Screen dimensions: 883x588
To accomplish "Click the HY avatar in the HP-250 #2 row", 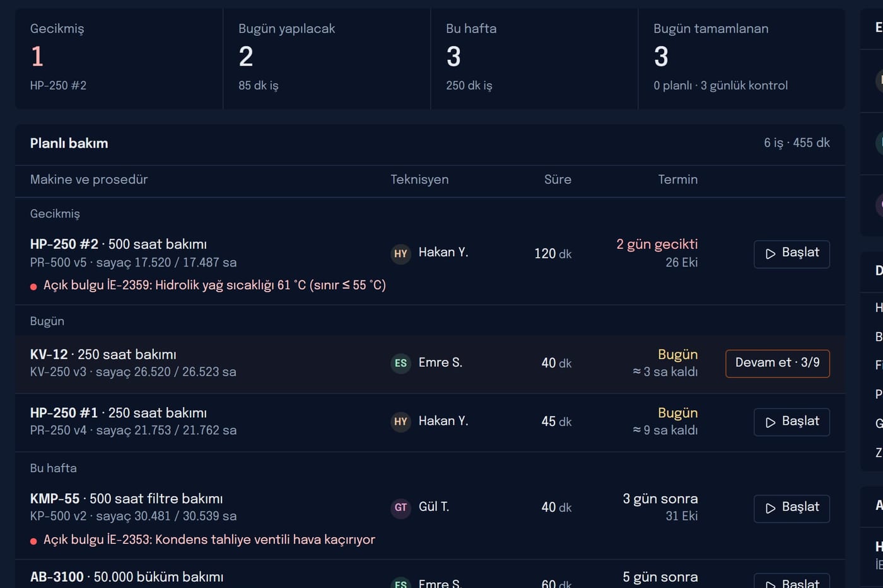I will point(401,253).
